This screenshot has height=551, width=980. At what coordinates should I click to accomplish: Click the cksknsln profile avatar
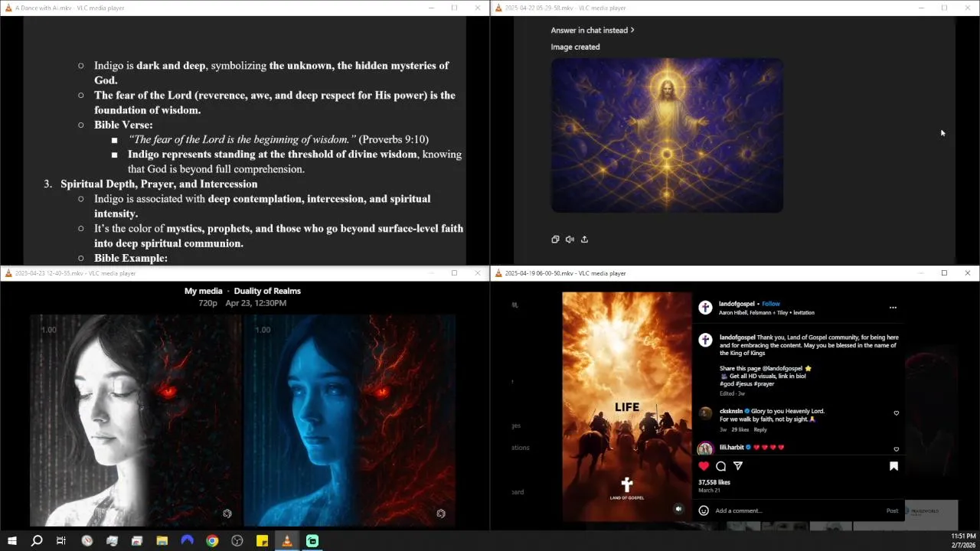coord(705,413)
